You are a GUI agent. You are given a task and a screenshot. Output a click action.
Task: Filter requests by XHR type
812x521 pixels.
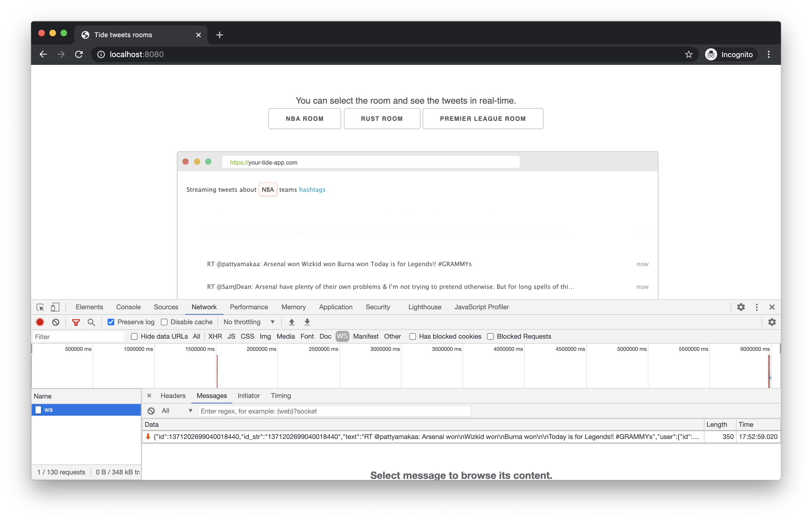point(215,336)
